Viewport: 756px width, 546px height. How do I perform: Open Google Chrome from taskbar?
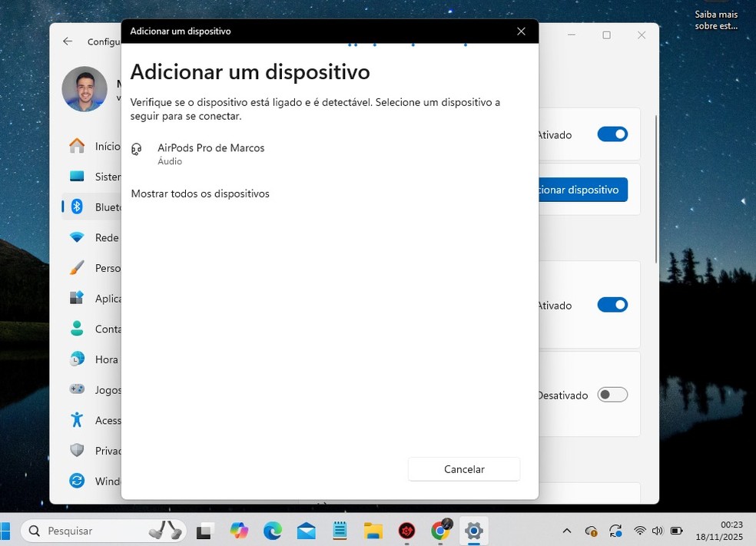click(441, 531)
